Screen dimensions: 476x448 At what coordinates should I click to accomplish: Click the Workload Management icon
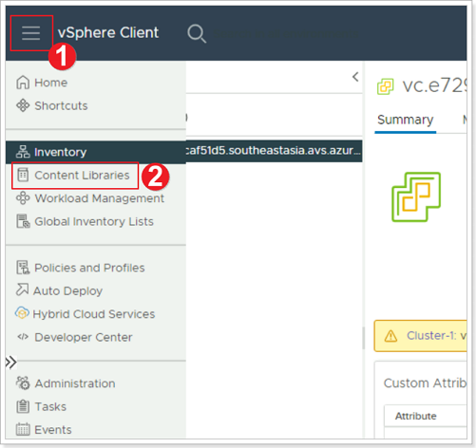coord(23,198)
